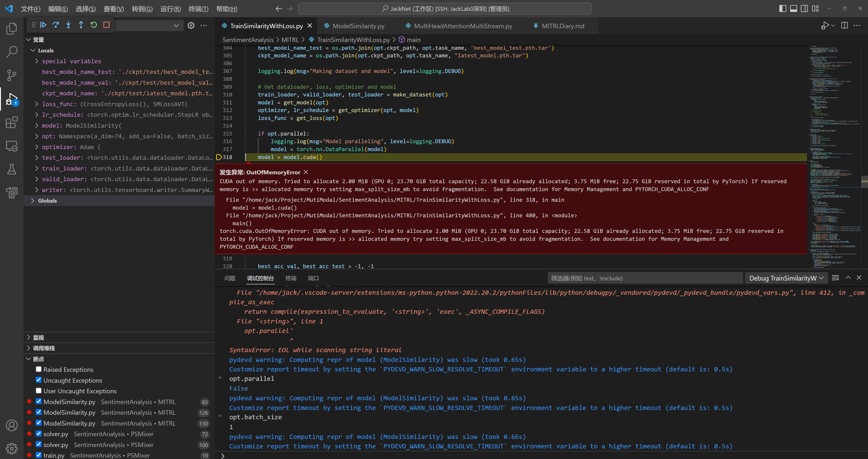Open the Debug TrainSimilarityW configuration dropdown

click(786, 278)
